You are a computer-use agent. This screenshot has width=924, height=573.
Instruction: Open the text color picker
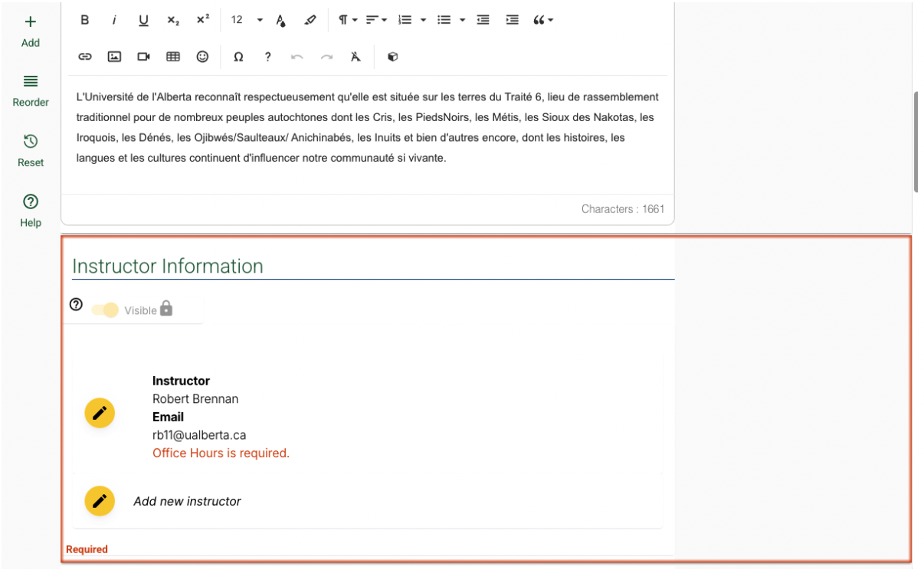(281, 20)
